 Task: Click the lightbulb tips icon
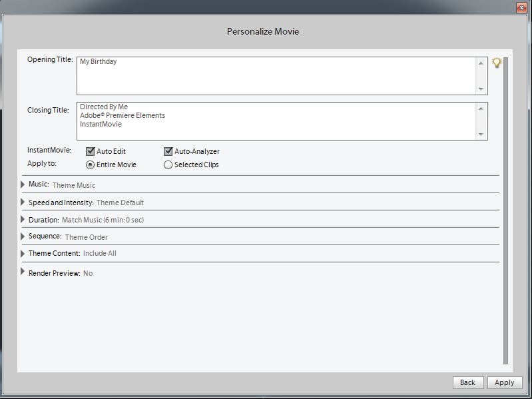coord(496,63)
